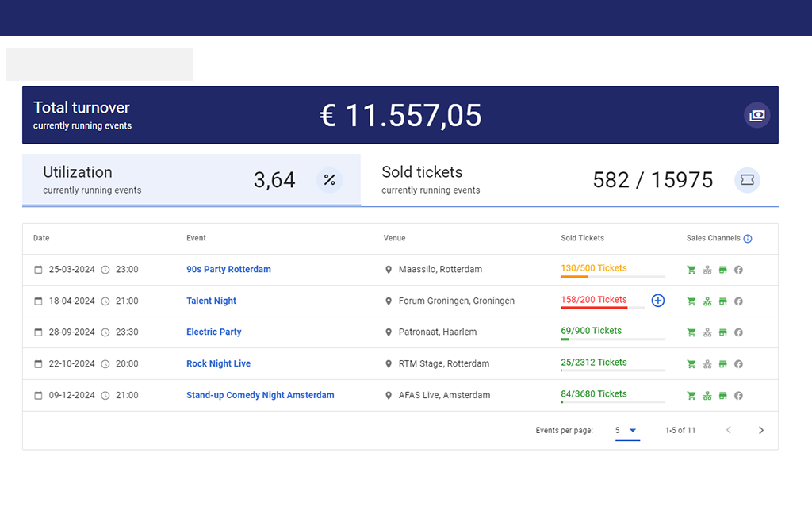Click the Talent Night sold tickets progress bar
Viewport: 812px width, 522px height.
click(603, 307)
